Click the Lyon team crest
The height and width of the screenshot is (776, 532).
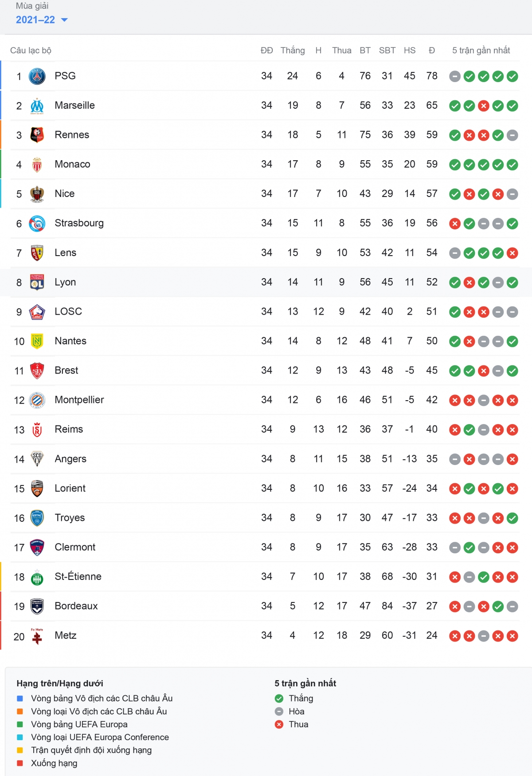pyautogui.click(x=37, y=282)
